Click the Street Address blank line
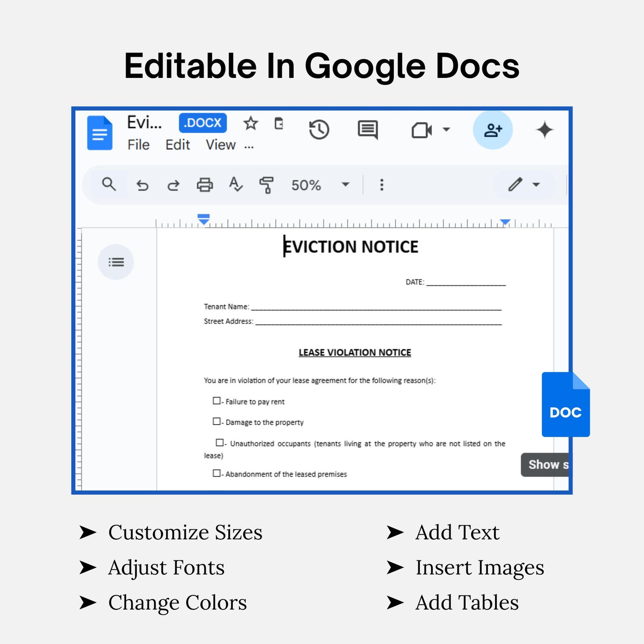This screenshot has height=644, width=644. [378, 322]
